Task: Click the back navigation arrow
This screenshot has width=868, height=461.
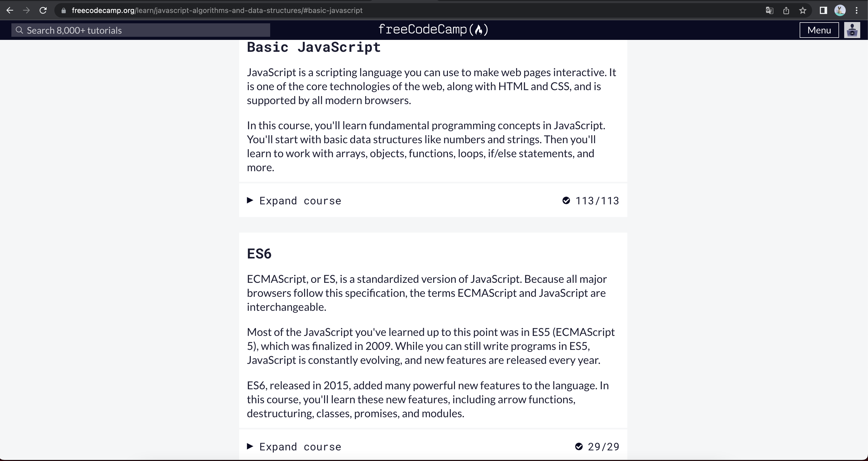Action: click(x=10, y=10)
